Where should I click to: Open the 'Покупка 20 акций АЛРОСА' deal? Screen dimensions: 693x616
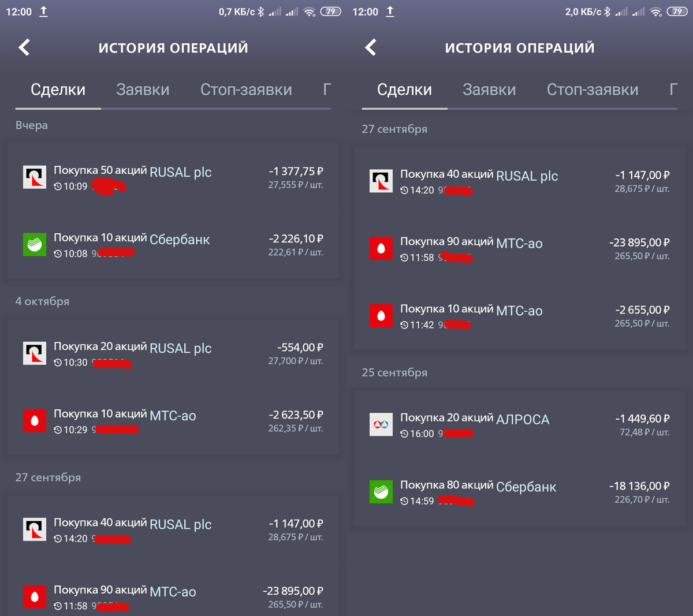point(520,425)
